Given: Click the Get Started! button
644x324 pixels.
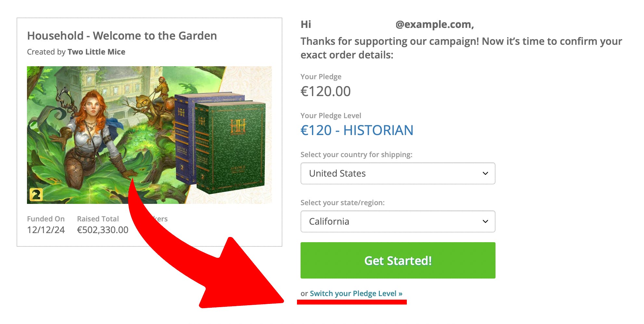Looking at the screenshot, I should tap(398, 260).
